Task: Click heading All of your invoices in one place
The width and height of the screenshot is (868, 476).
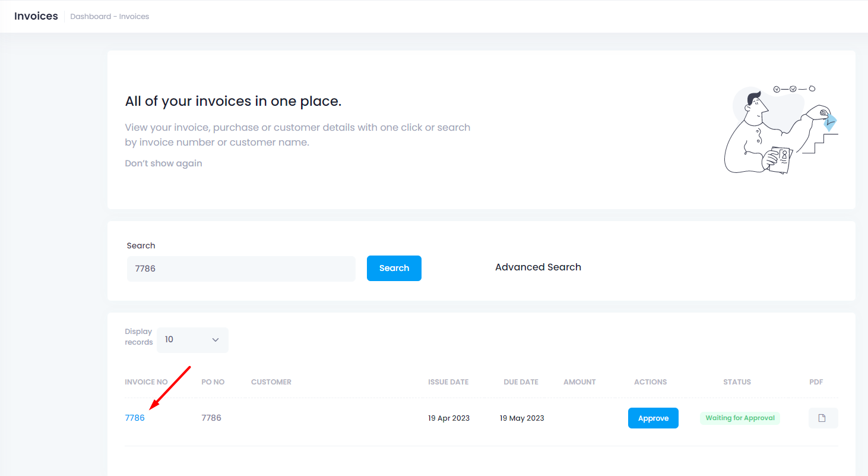Action: (233, 101)
